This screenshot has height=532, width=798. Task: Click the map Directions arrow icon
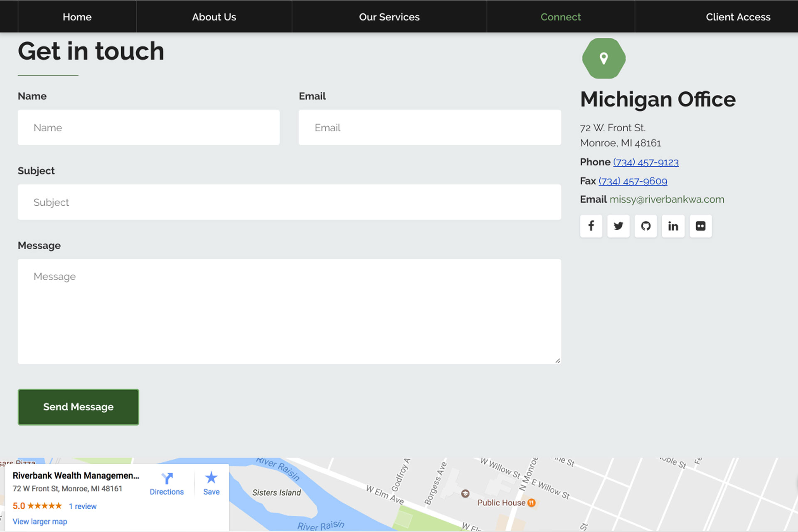click(x=167, y=478)
